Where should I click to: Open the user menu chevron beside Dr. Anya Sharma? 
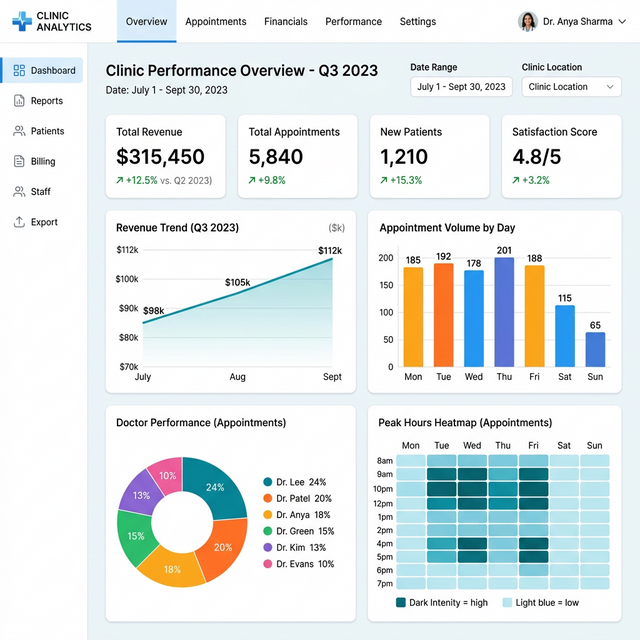(622, 22)
